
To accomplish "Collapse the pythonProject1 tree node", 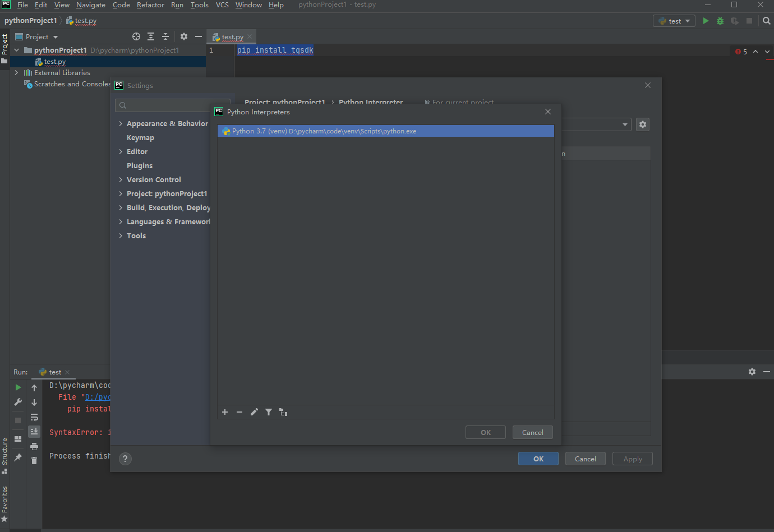I will click(x=16, y=50).
